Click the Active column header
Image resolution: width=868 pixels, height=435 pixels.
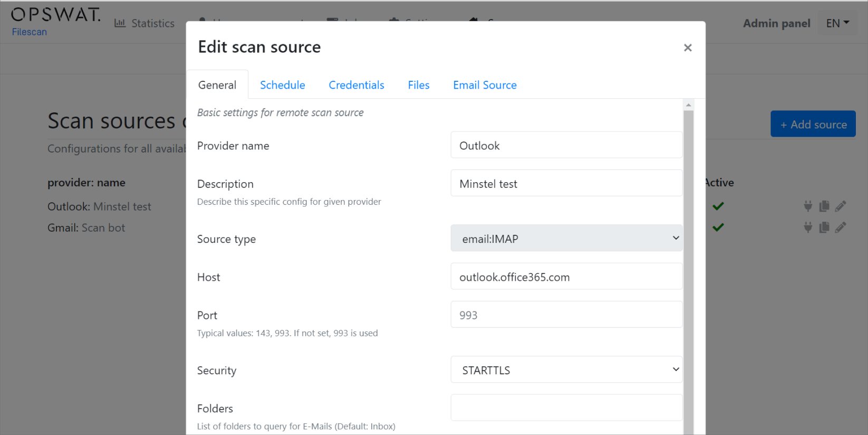coord(719,183)
